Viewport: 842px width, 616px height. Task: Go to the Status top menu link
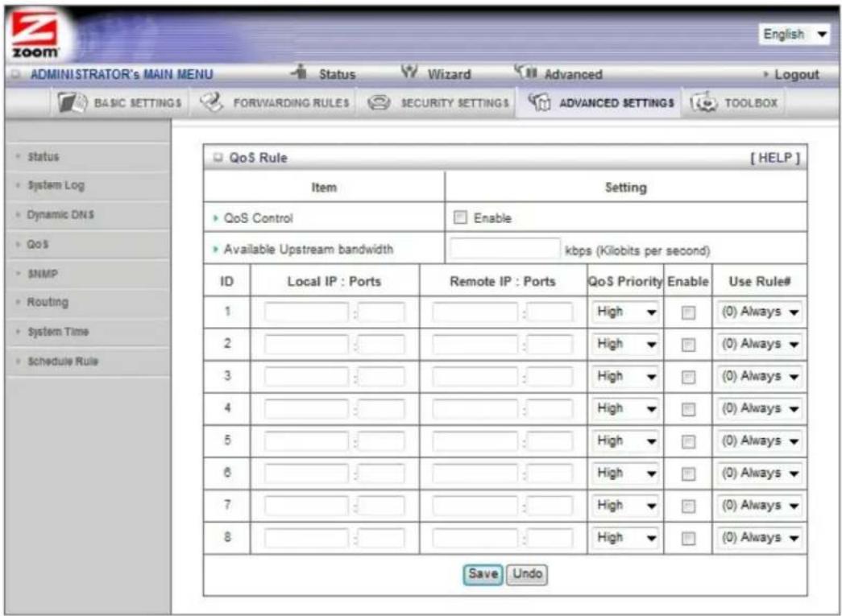click(338, 74)
